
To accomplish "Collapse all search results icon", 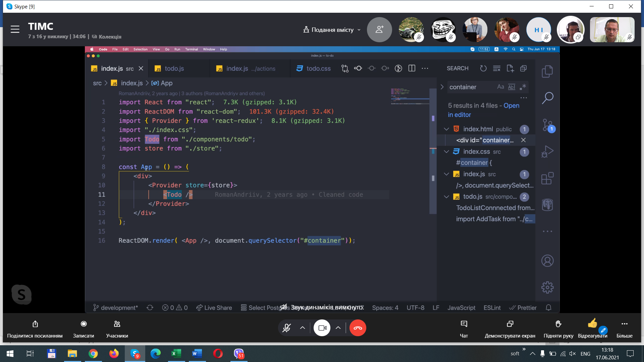I will click(523, 68).
